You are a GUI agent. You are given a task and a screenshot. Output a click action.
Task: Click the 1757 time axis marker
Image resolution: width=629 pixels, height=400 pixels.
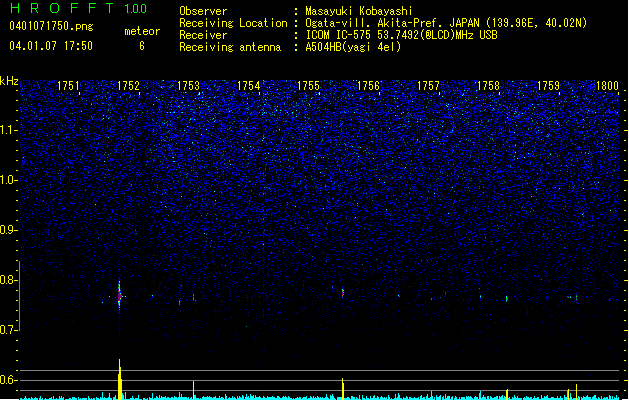pos(428,85)
